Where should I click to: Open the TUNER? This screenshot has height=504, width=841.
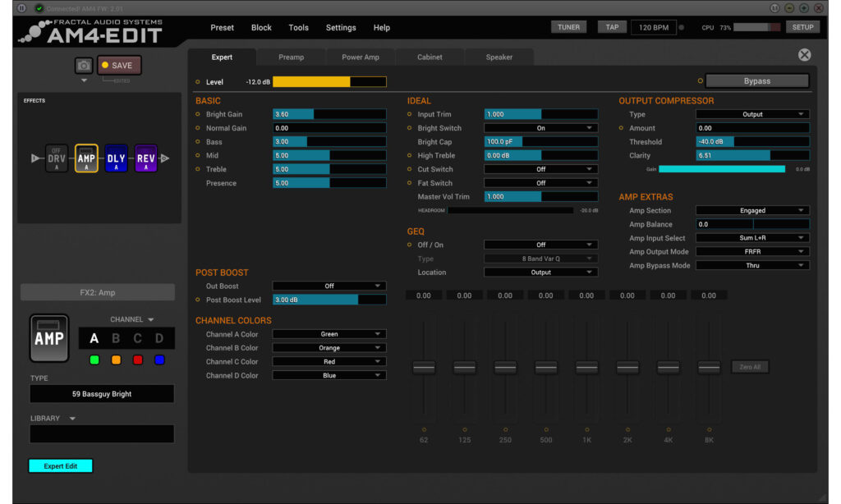[568, 27]
